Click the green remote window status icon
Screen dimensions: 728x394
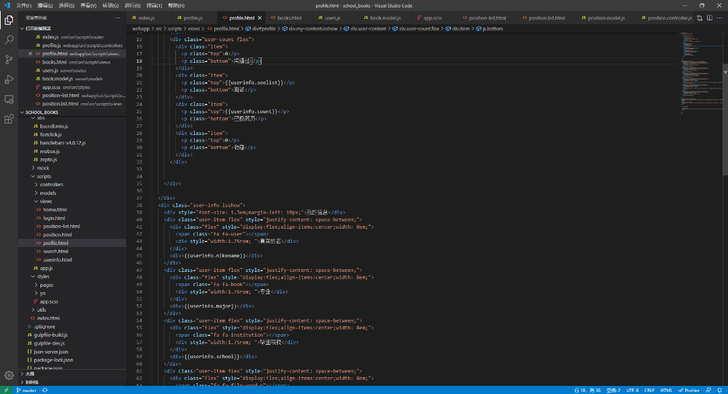click(6, 390)
